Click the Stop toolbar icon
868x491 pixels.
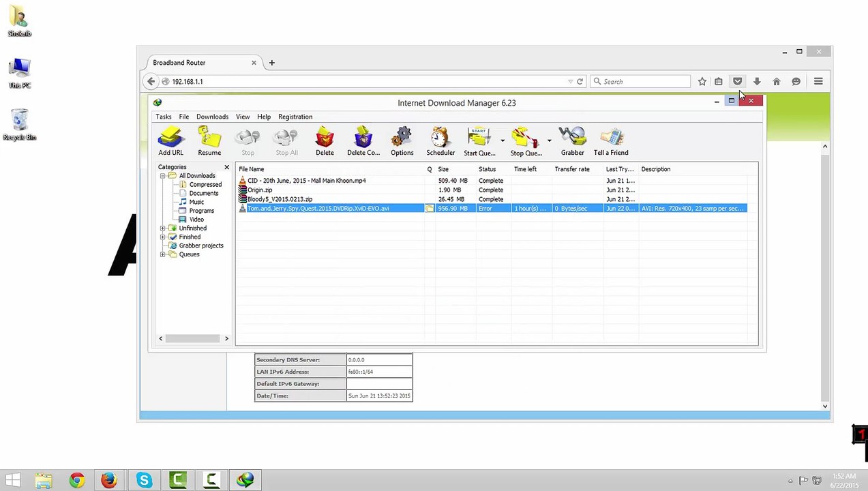248,141
